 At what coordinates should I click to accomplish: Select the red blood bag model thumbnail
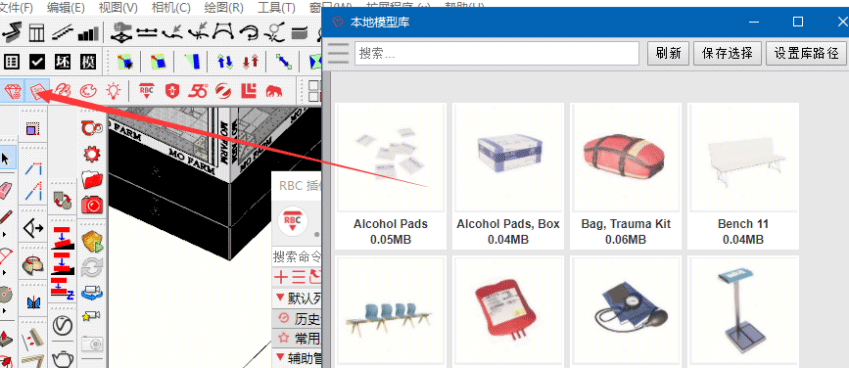coord(508,312)
